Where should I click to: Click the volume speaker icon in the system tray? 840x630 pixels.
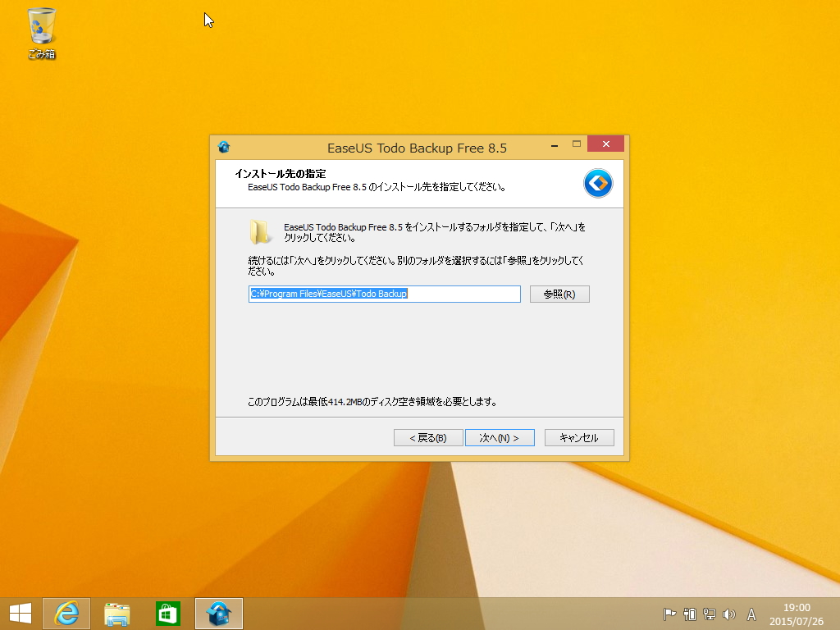click(x=729, y=614)
